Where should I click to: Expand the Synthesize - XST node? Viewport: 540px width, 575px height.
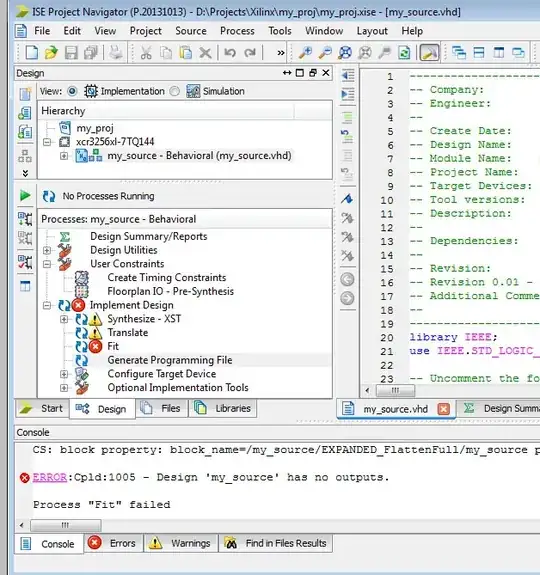(x=64, y=319)
